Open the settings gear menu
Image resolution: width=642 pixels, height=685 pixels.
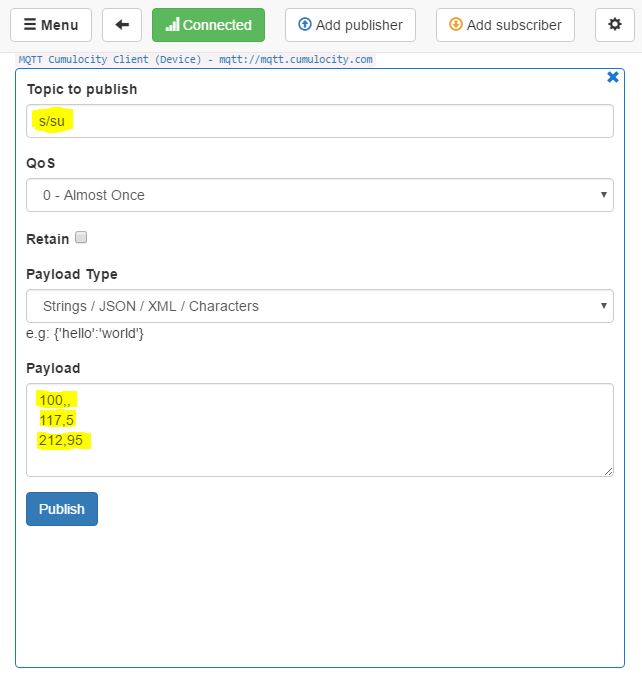(x=615, y=25)
